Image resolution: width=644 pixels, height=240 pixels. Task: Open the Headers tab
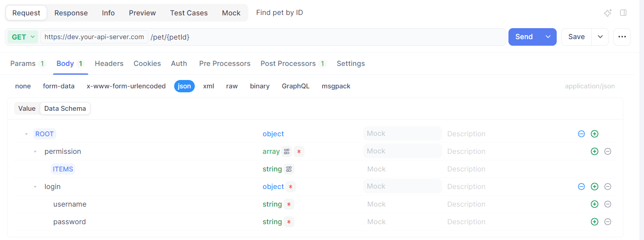(x=109, y=63)
